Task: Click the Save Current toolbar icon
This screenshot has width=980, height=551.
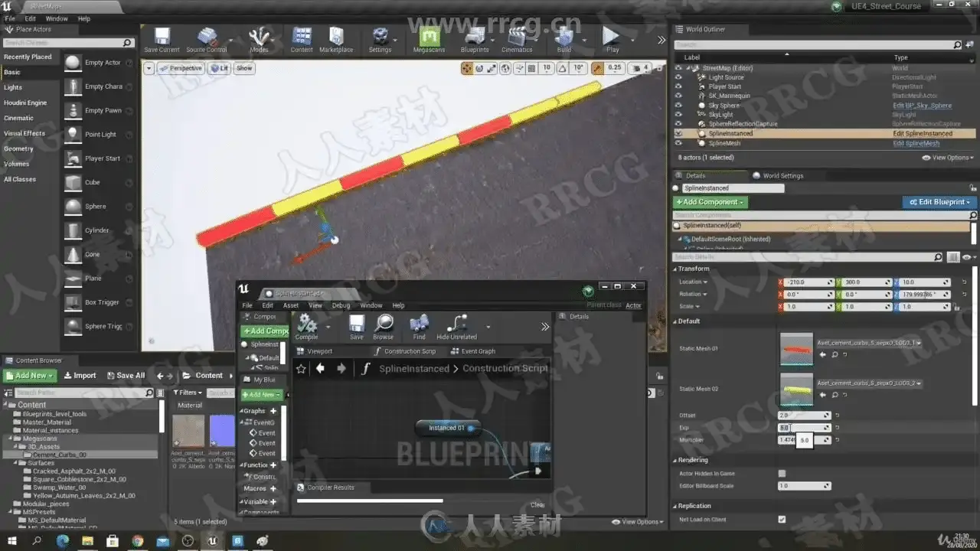Action: click(162, 40)
